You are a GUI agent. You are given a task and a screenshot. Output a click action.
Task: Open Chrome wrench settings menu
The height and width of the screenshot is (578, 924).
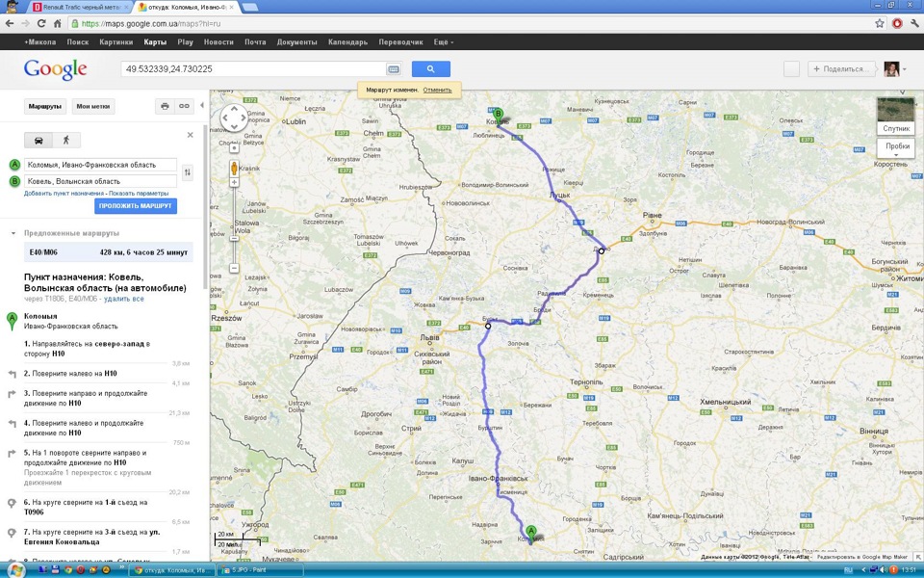click(914, 23)
